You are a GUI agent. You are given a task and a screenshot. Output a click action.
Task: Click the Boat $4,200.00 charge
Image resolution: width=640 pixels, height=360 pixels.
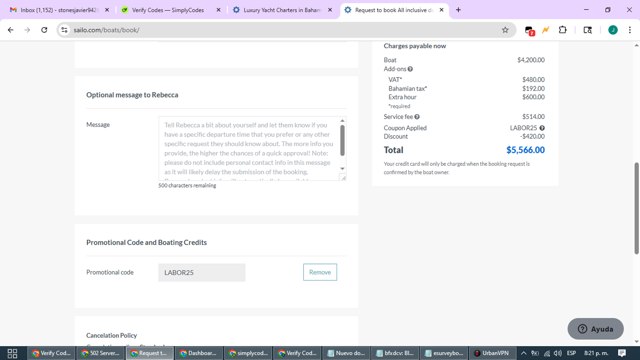tap(531, 60)
